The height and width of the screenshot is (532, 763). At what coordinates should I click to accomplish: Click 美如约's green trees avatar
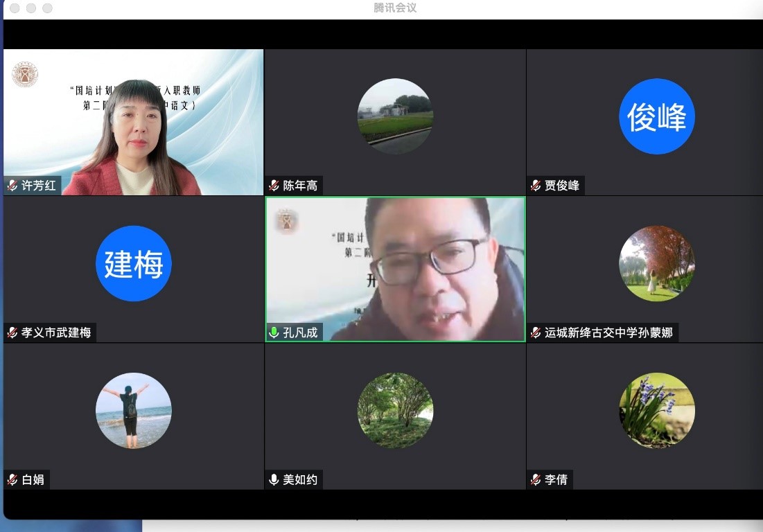395,410
